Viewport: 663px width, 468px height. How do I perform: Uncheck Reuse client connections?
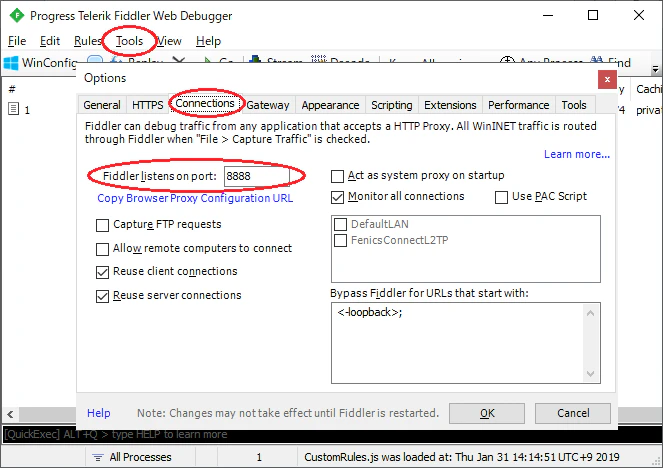click(x=102, y=272)
